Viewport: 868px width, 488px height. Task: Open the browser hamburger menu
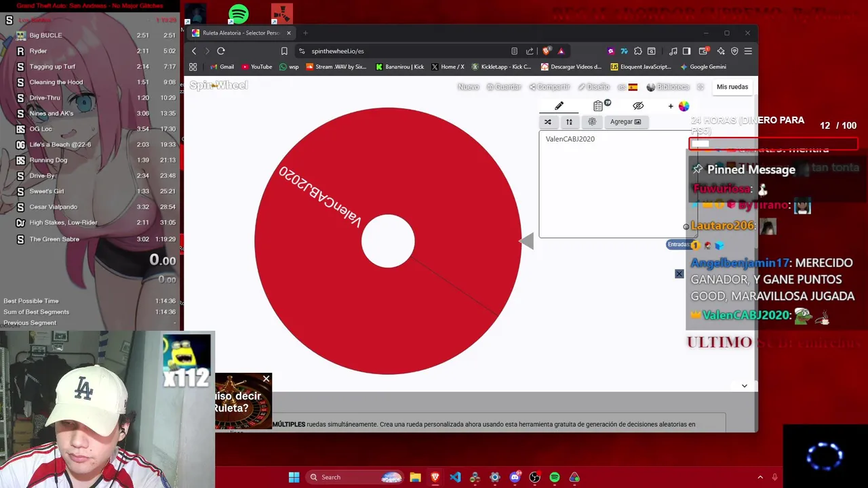(x=748, y=51)
